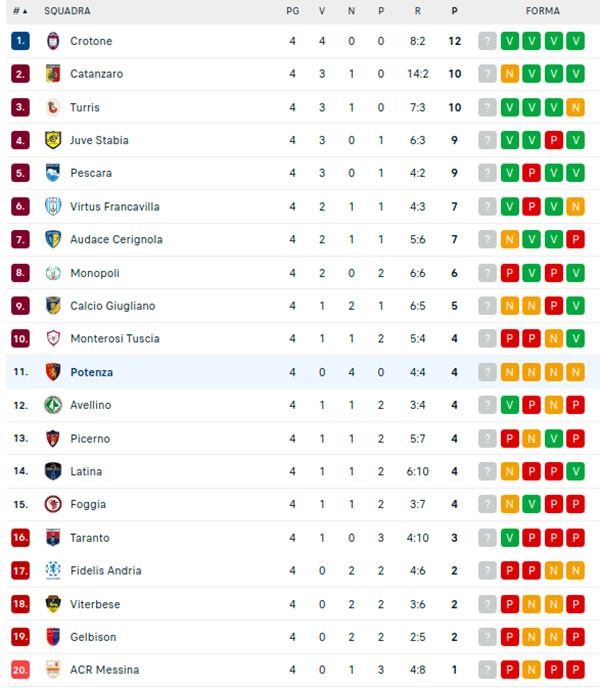Open the Virtus Francavilla team link
Image resolution: width=600 pixels, height=688 pixels.
point(115,207)
